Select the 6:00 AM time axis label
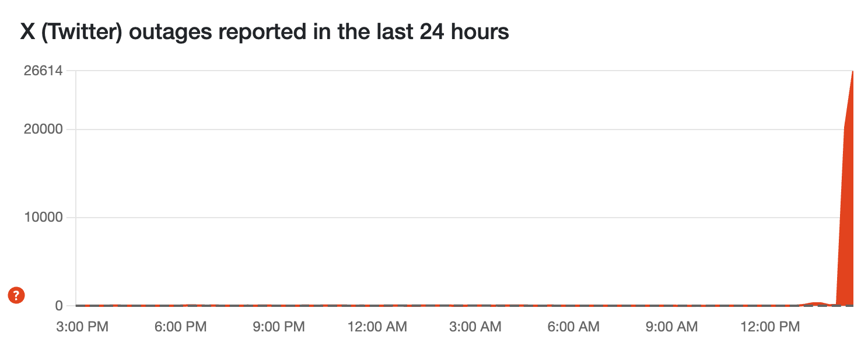The height and width of the screenshot is (353, 868). (573, 327)
